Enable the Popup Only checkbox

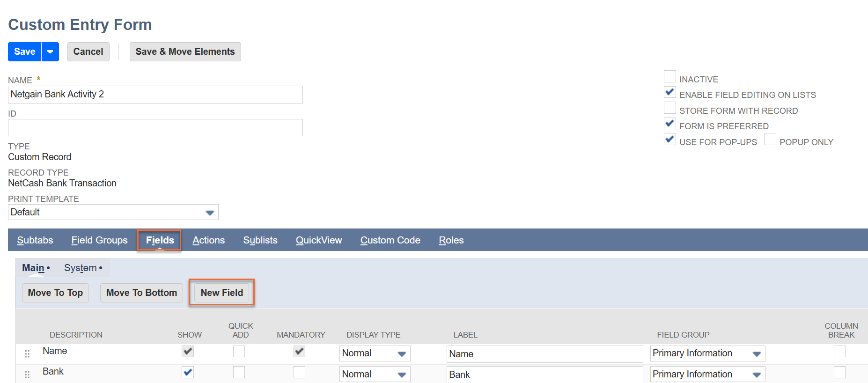770,140
